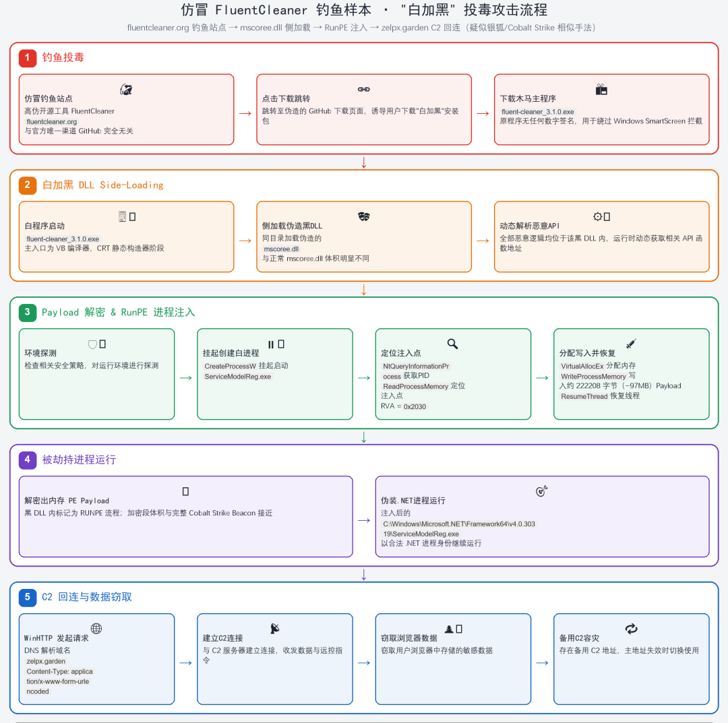Click the card title 下载木马主程序
The height and width of the screenshot is (723, 728).
(528, 99)
